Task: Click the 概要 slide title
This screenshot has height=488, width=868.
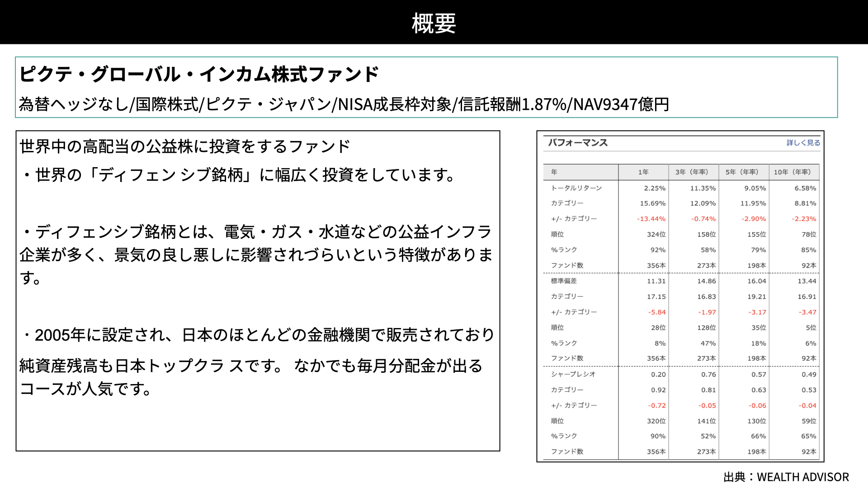Action: point(434,23)
